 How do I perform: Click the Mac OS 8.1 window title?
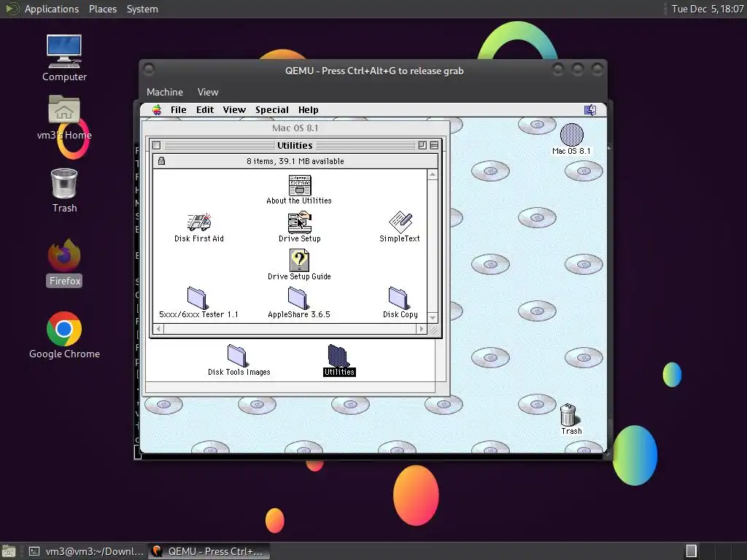[295, 128]
